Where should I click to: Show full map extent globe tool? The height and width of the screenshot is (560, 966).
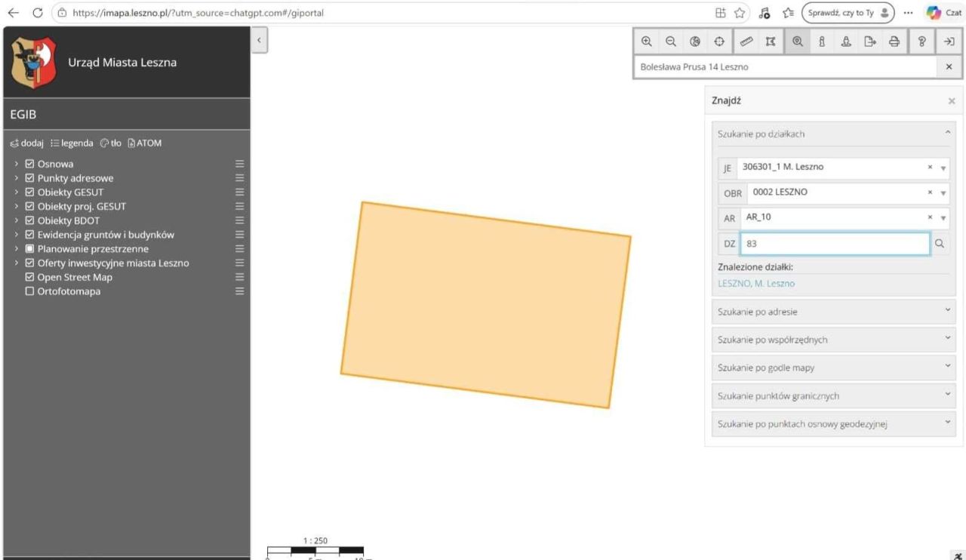coord(695,42)
